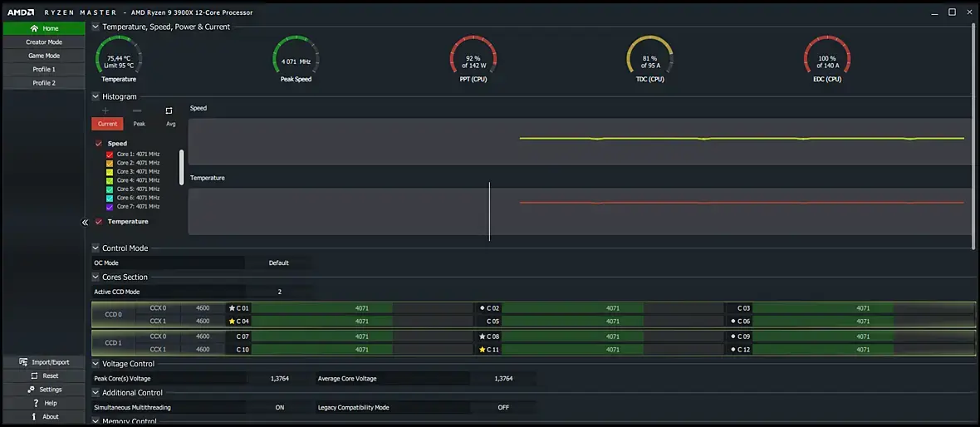Collapse the Voltage Control section
Screen dimensions: 980x427
coord(96,364)
